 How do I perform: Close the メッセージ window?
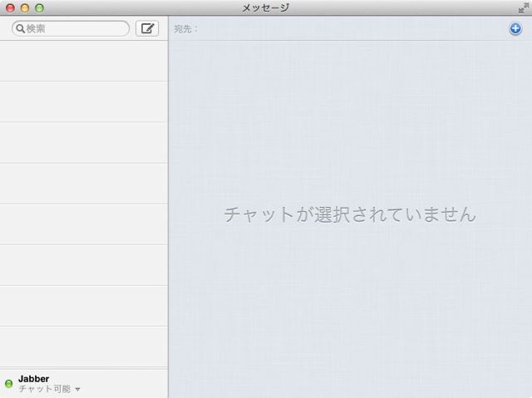10,7
